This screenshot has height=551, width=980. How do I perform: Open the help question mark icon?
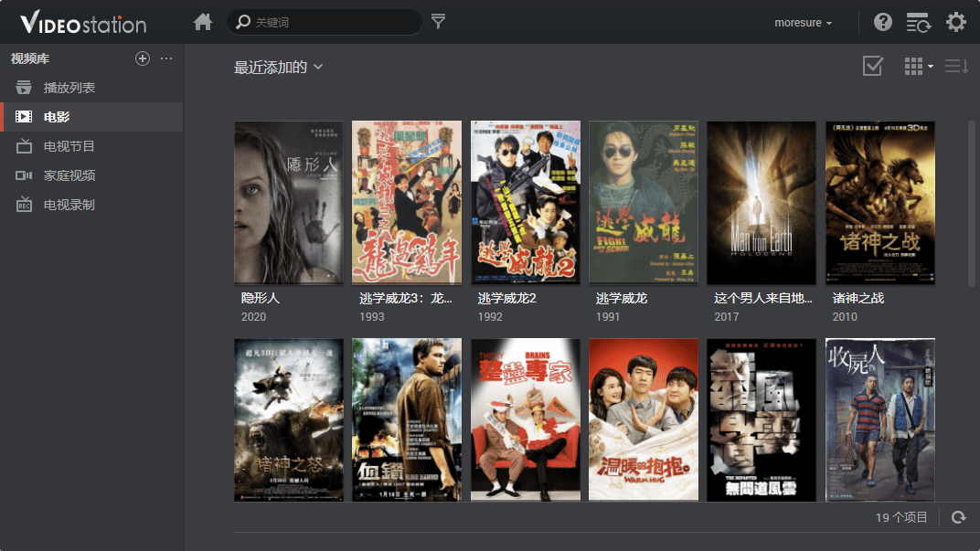coord(882,22)
